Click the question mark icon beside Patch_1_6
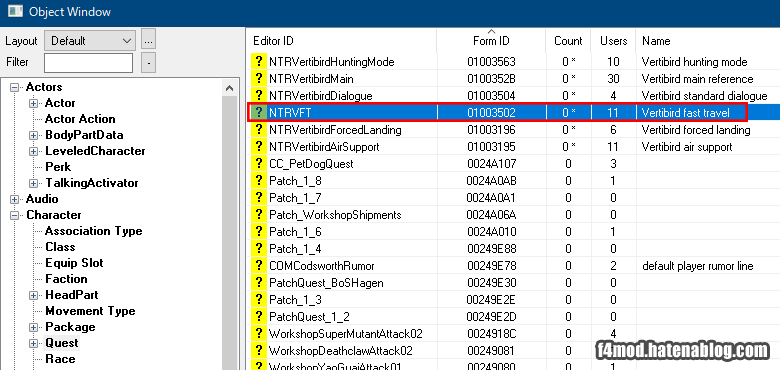 click(259, 232)
